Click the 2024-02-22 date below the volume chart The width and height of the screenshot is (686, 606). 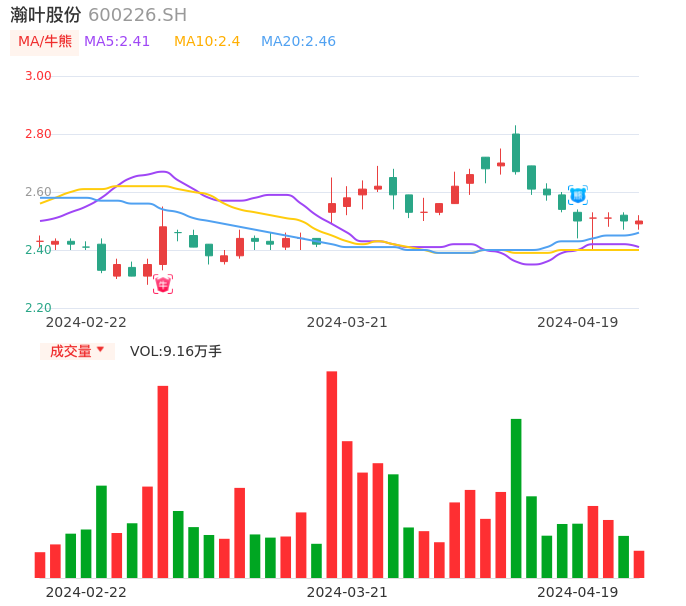point(86,592)
